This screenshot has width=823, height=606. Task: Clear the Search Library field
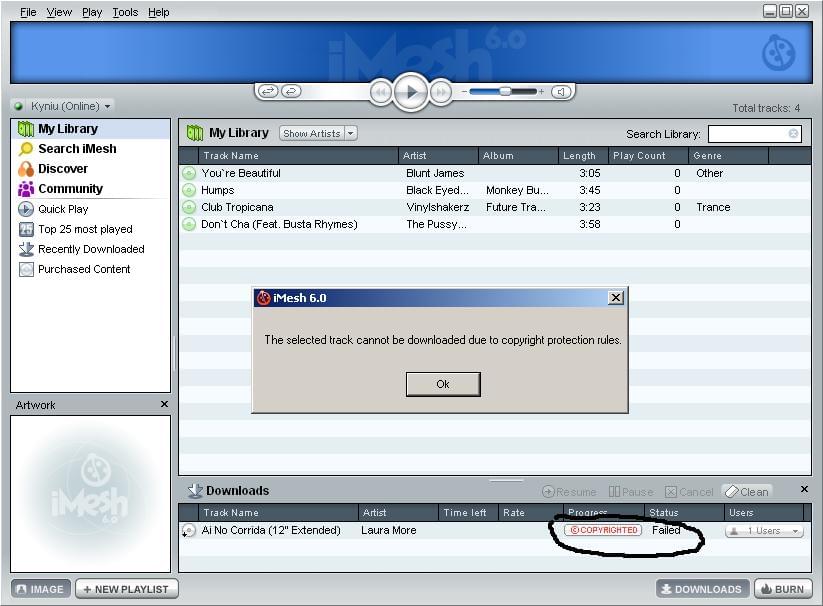(794, 134)
